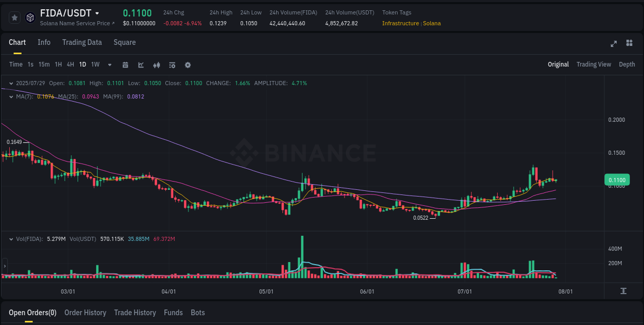This screenshot has height=325, width=644.
Task: Switch to the Trading Data tab
Action: point(82,42)
